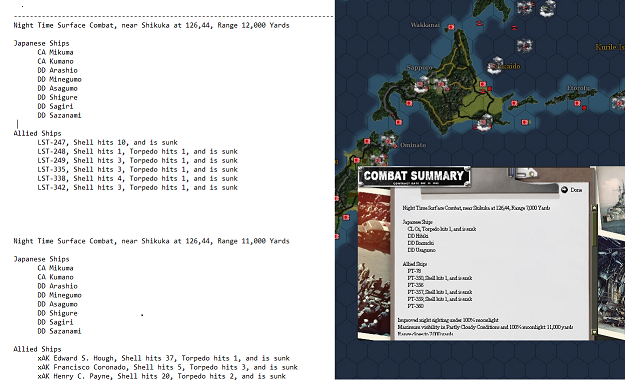Click 'DD Sagiri' in the 12,000 Yards report

(x=55, y=106)
